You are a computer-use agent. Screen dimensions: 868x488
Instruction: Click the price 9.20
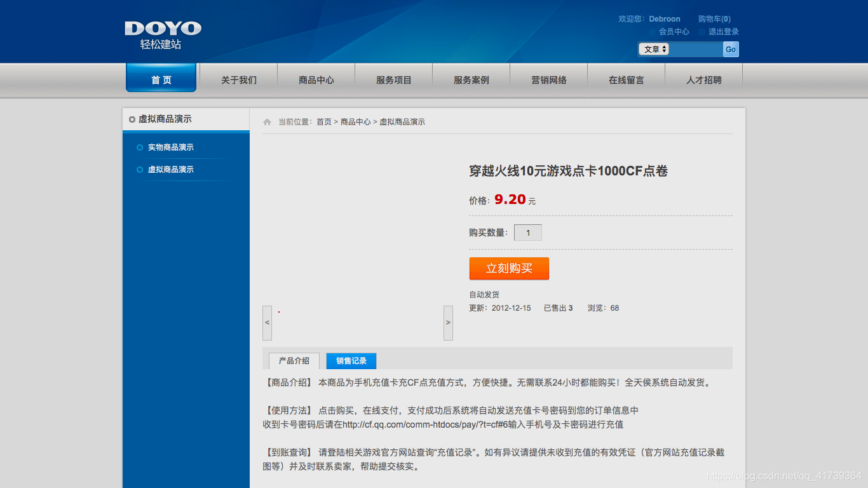[x=510, y=200]
